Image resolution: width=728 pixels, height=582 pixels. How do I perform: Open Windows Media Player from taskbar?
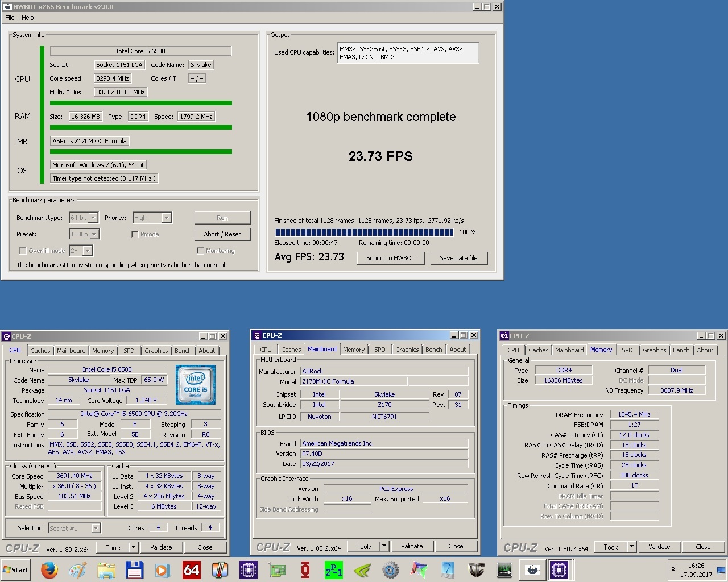pos(163,569)
